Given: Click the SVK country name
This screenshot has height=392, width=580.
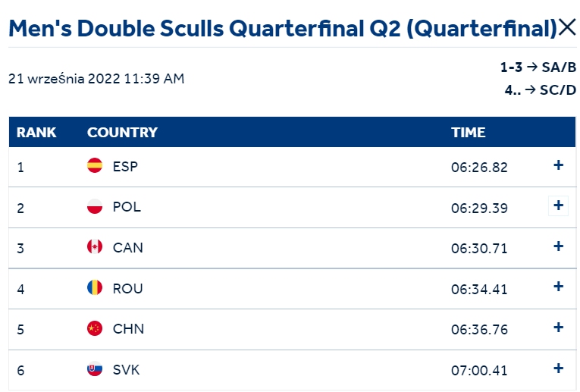Looking at the screenshot, I should coord(126,370).
